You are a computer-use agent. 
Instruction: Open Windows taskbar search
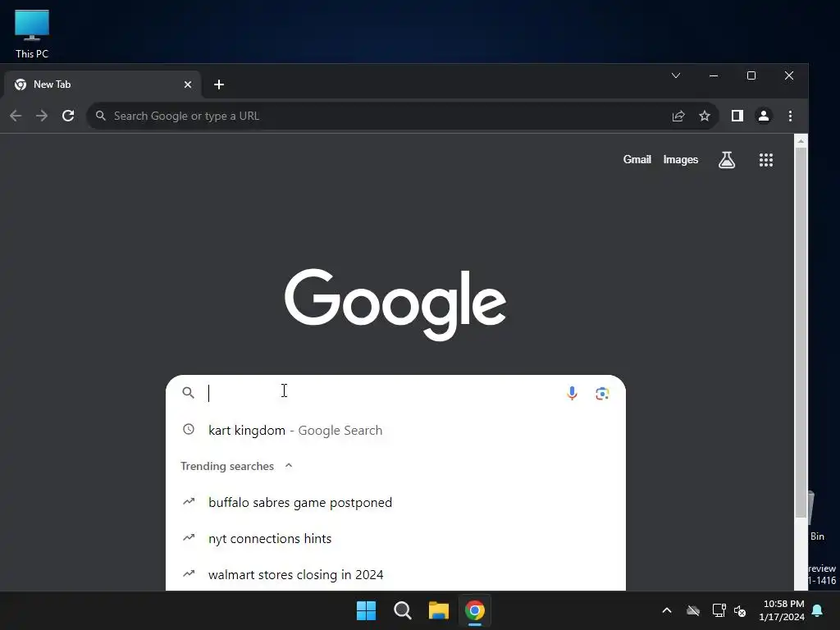pos(402,610)
